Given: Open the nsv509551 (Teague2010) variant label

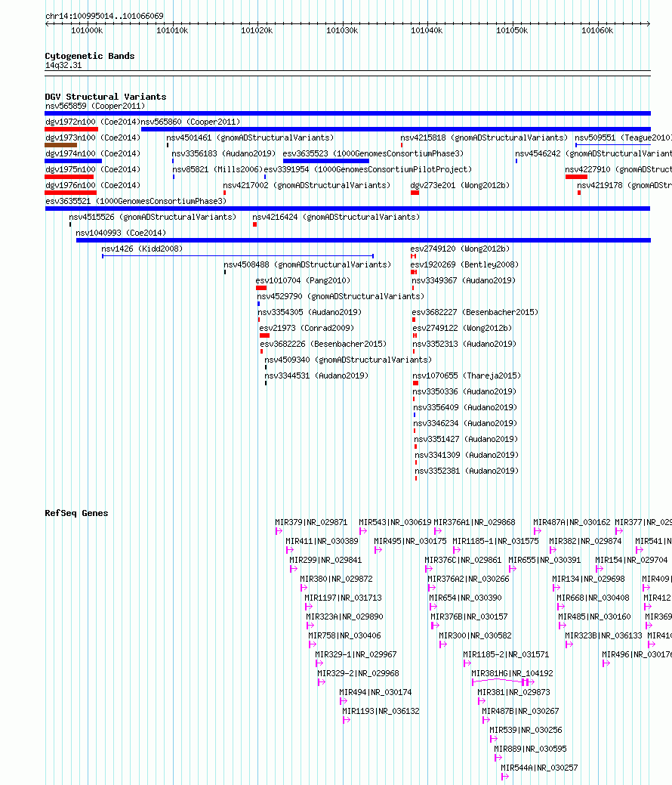Looking at the screenshot, I should (623, 138).
